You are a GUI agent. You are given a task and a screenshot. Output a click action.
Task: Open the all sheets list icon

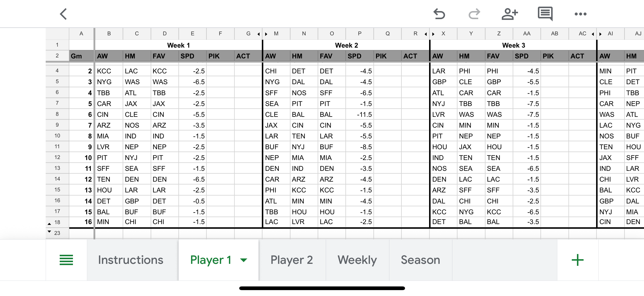(66, 260)
